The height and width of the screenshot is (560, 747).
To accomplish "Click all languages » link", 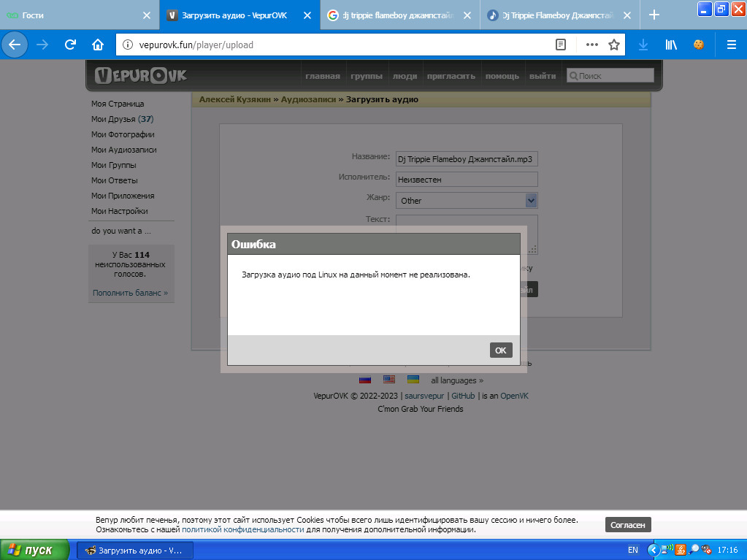I will tap(457, 380).
